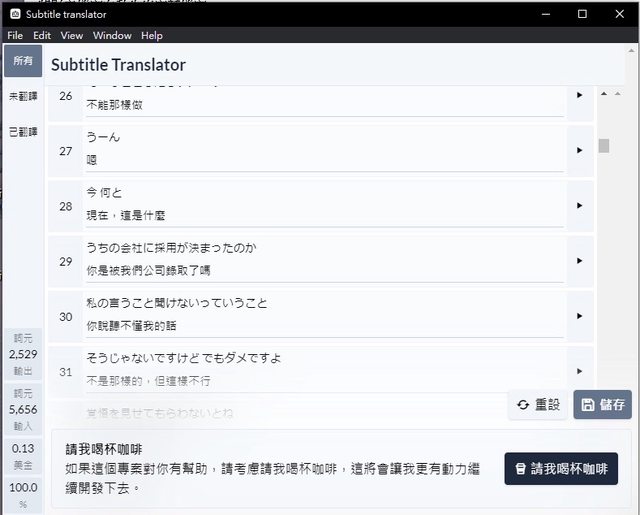Image resolution: width=640 pixels, height=515 pixels.
Task: Show the 已翻譯 (translated) subtitles tab
Action: tap(22, 131)
